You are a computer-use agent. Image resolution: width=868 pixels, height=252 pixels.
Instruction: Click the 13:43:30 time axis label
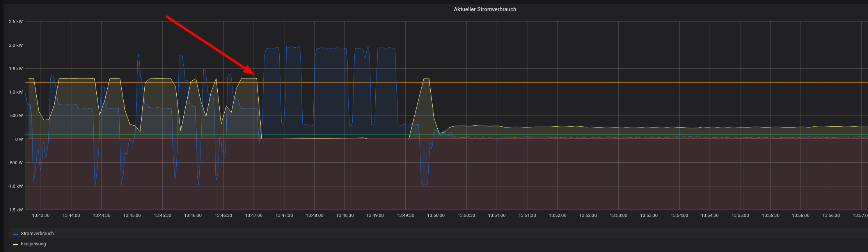pyautogui.click(x=41, y=215)
